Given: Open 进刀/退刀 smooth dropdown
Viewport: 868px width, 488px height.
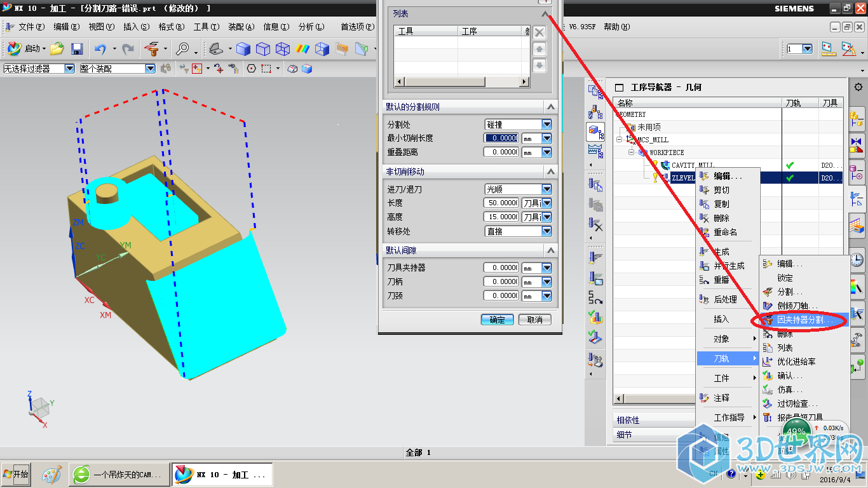Looking at the screenshot, I should pyautogui.click(x=546, y=189).
